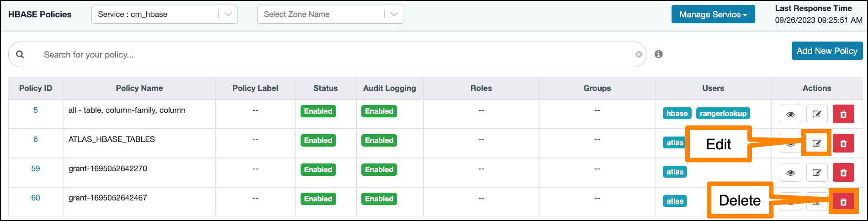Focus the Search for your policy field
This screenshot has width=868, height=221.
pyautogui.click(x=320, y=54)
